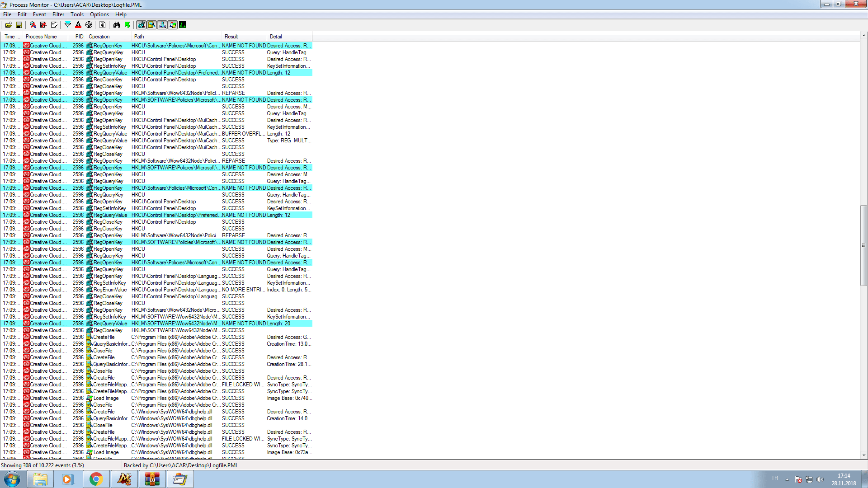Open Chrome from the taskbar
This screenshot has width=868, height=488.
(96, 479)
